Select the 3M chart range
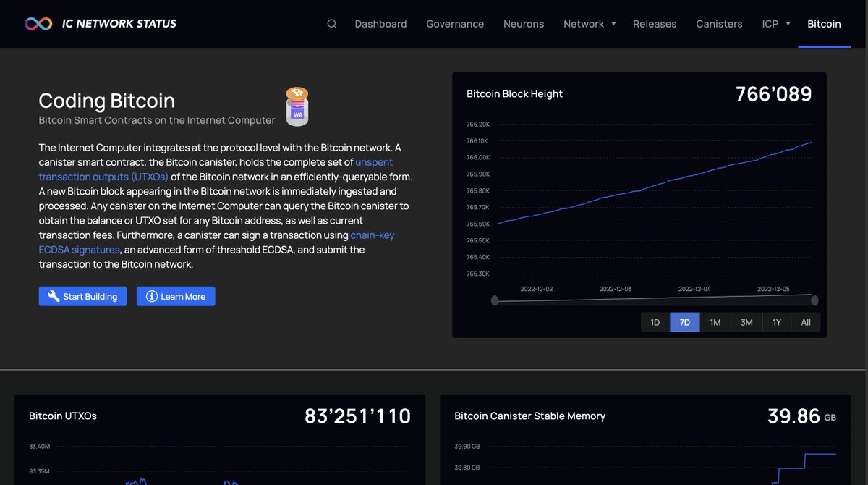This screenshot has width=868, height=485. pyautogui.click(x=746, y=322)
